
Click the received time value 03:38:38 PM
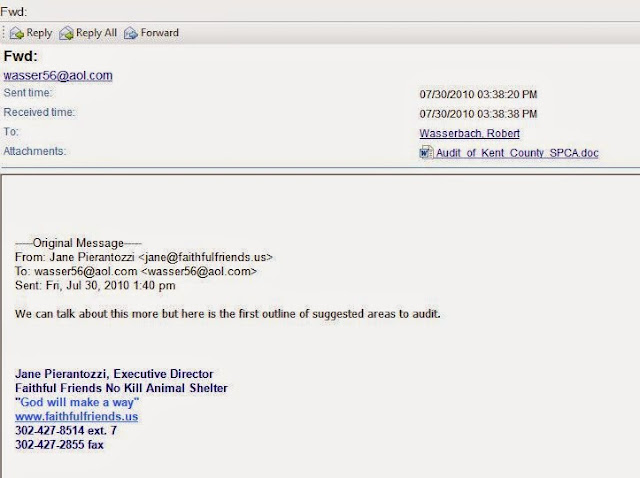tap(478, 114)
